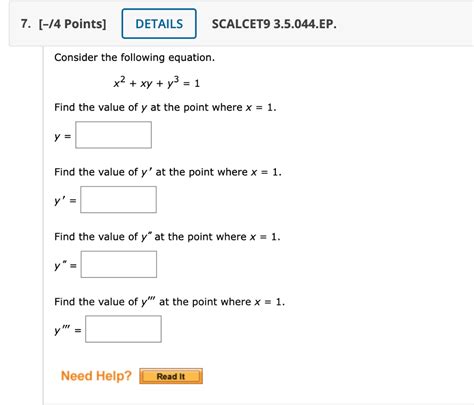
Task: Click the equation x² + xy + y³ = 1
Action: click(156, 82)
